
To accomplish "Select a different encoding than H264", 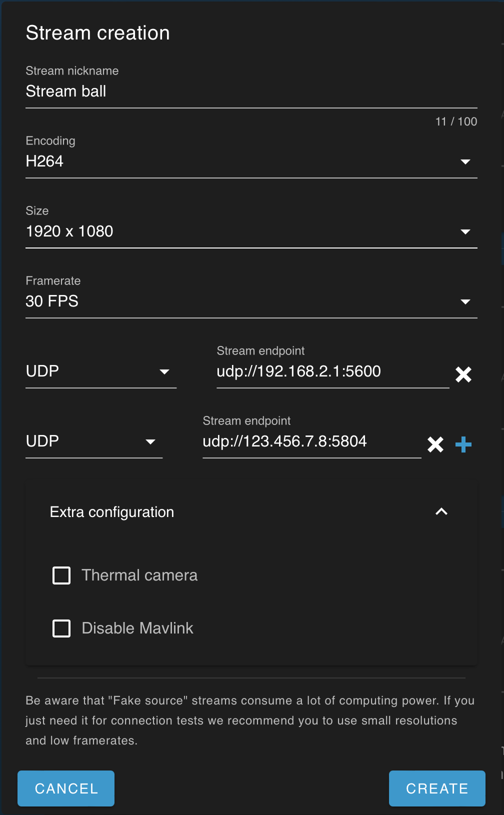I will click(250, 161).
